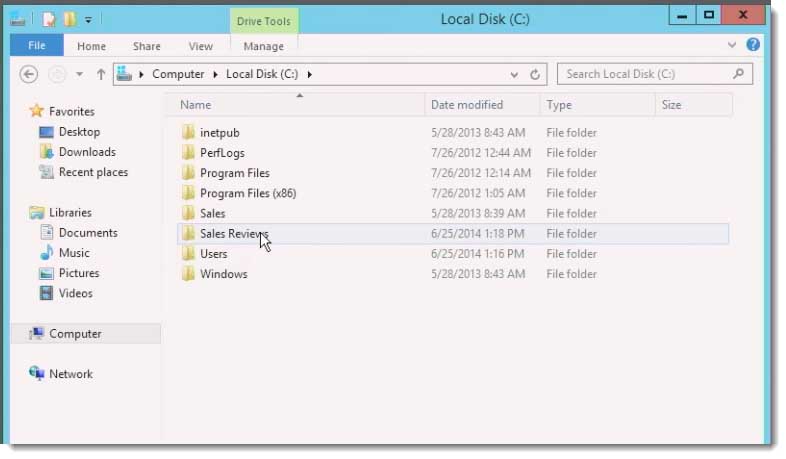Image resolution: width=786 pixels, height=459 pixels.
Task: Click the Program Files (x86) folder icon
Action: click(x=188, y=193)
